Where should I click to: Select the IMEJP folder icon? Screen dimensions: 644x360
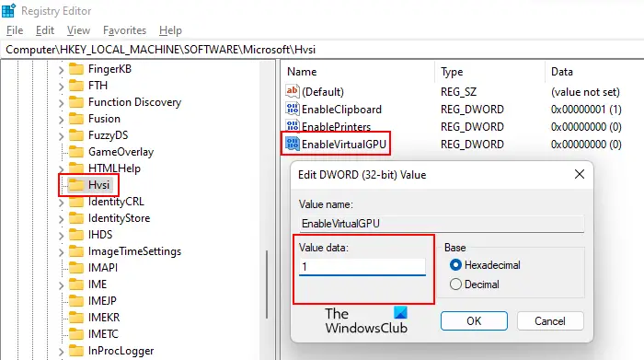(76, 301)
